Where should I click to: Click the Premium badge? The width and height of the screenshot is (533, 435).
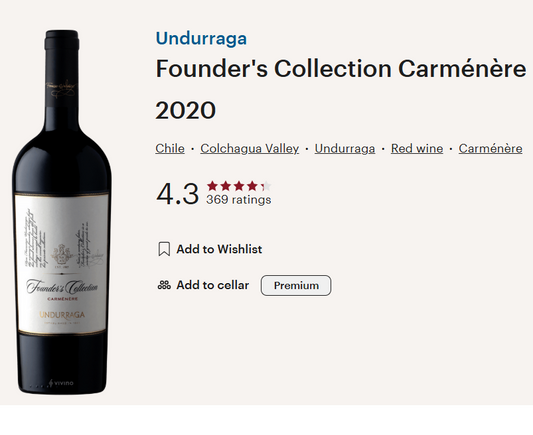pos(296,285)
